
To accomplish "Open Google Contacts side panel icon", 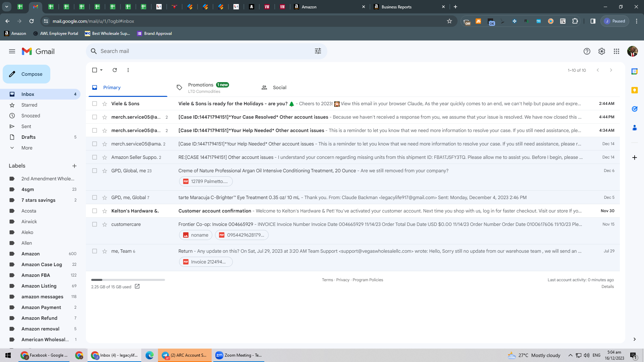I will 635,128.
